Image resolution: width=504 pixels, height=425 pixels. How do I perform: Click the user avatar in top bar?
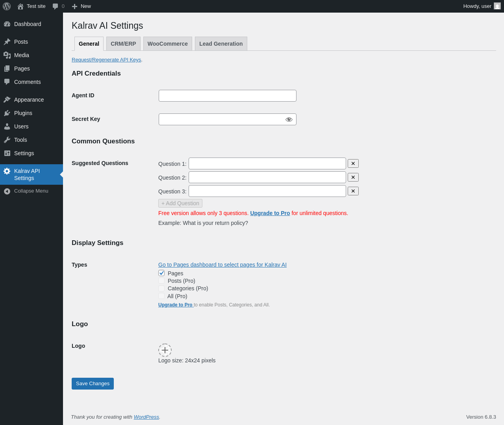(x=497, y=6)
